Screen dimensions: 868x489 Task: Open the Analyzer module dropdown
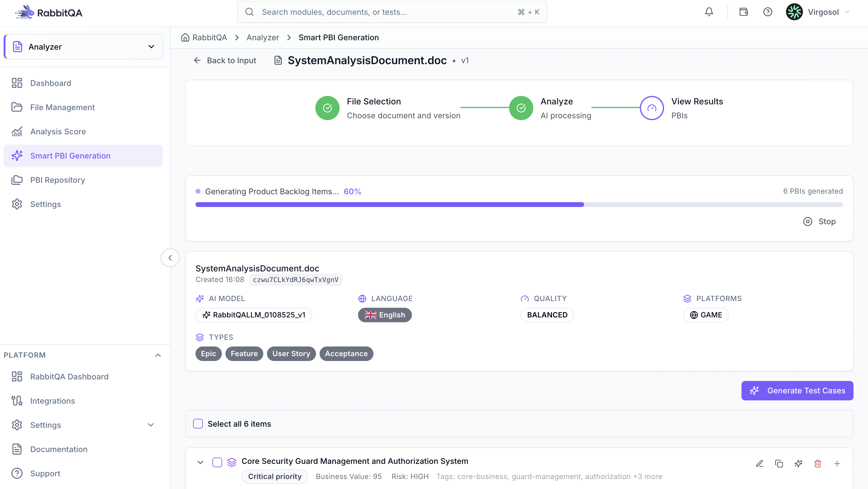(83, 47)
